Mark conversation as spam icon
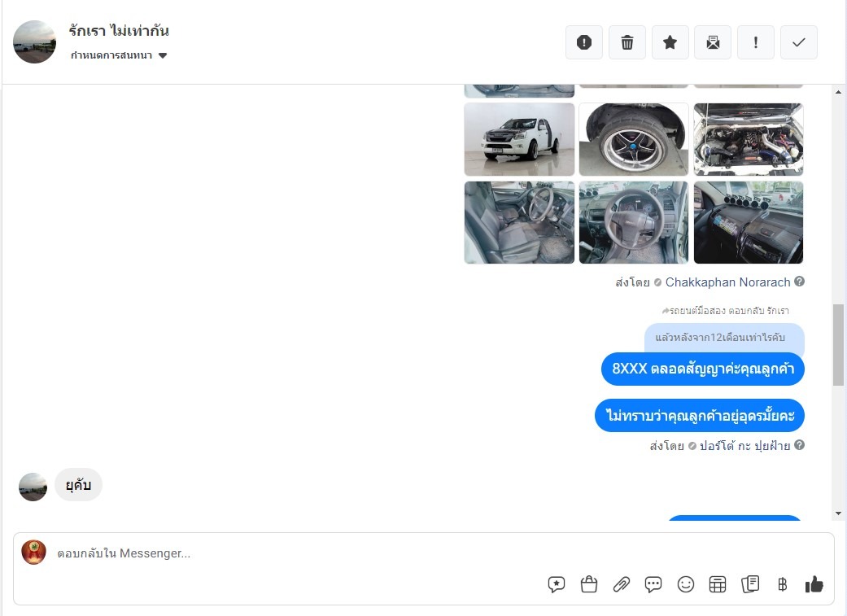 tap(584, 42)
